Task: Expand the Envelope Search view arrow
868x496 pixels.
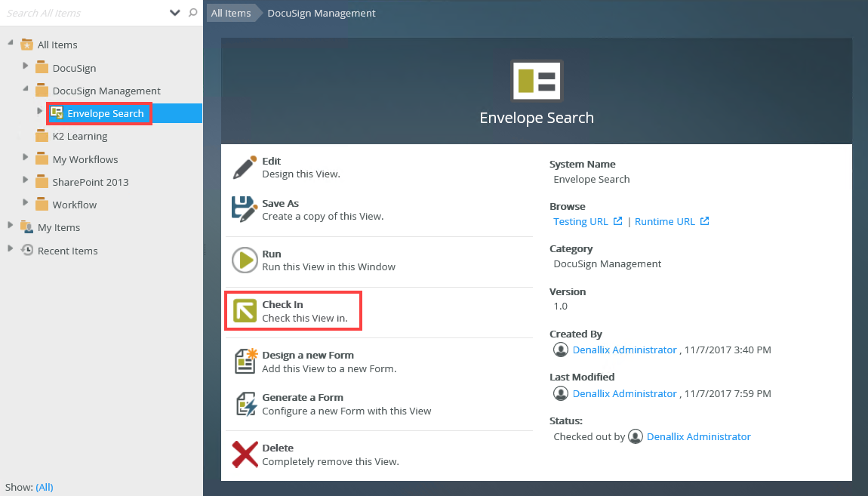Action: point(40,111)
